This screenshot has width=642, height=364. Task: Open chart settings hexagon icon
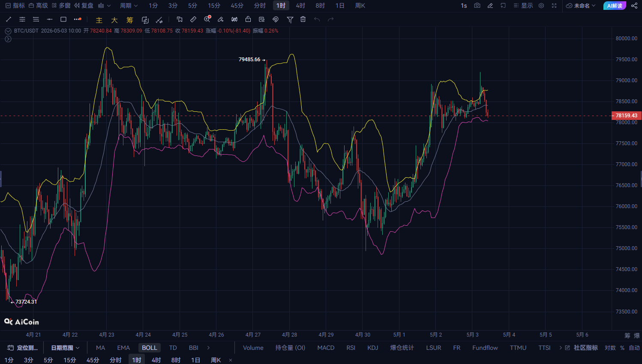(x=541, y=6)
